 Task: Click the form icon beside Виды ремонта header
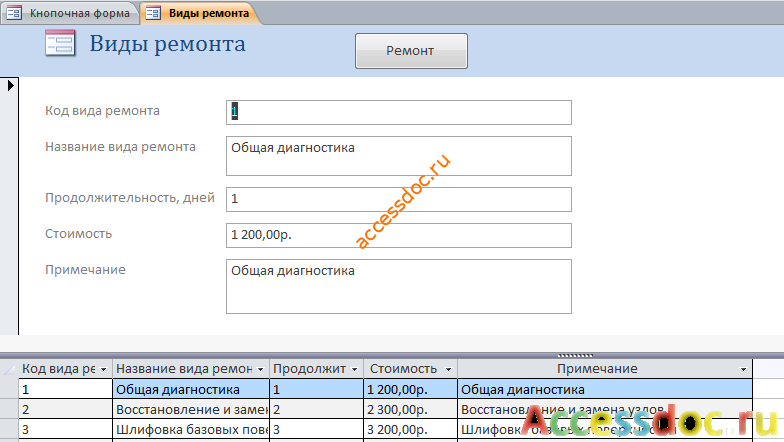tap(60, 44)
